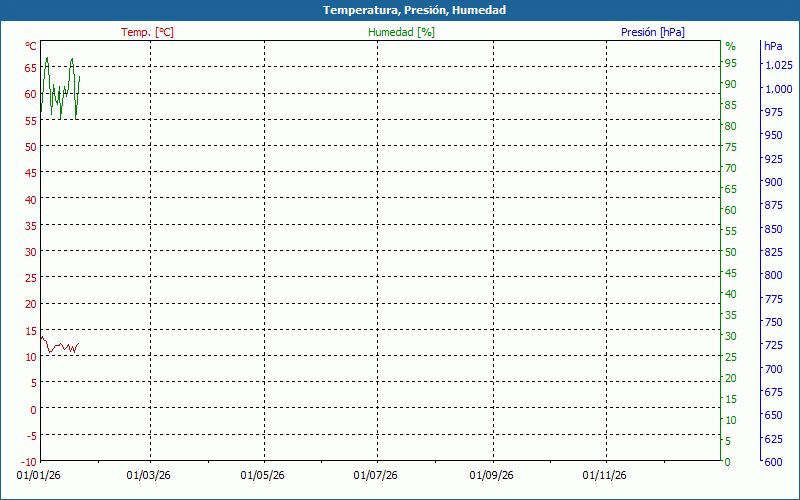Click the 50 tick on the green humidity axis
This screenshot has width=800, height=500.
[730, 252]
